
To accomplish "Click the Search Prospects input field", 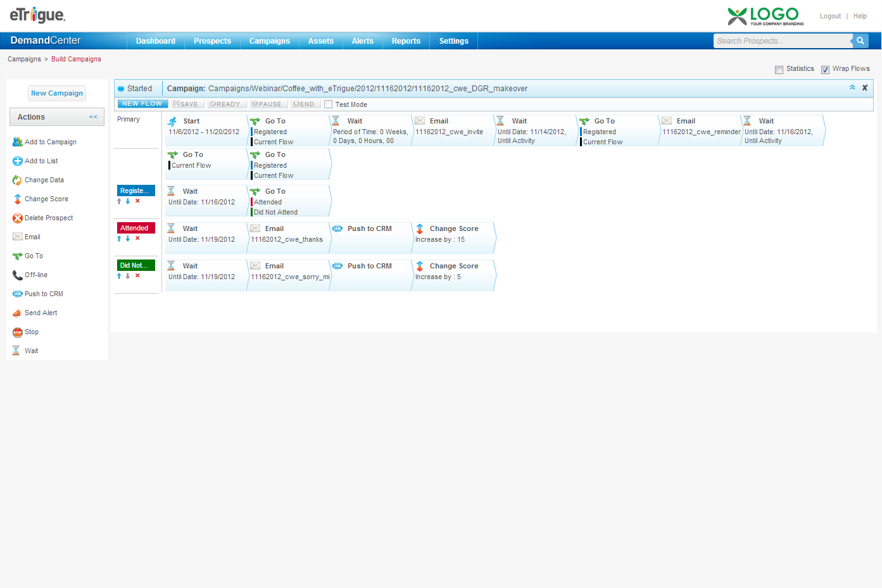I will click(x=782, y=41).
